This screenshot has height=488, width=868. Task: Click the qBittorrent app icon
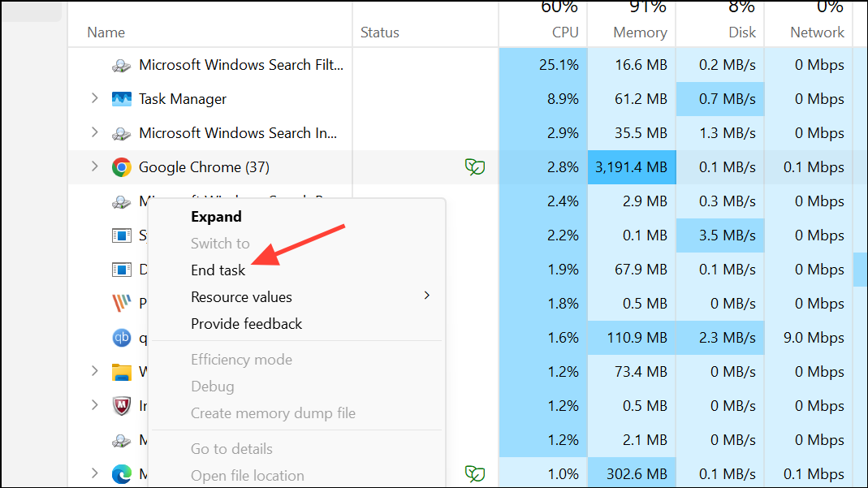point(122,337)
